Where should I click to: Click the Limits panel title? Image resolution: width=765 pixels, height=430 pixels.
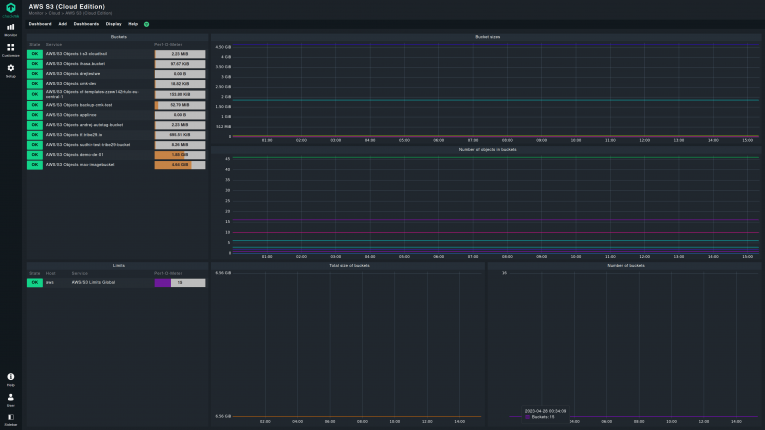119,266
